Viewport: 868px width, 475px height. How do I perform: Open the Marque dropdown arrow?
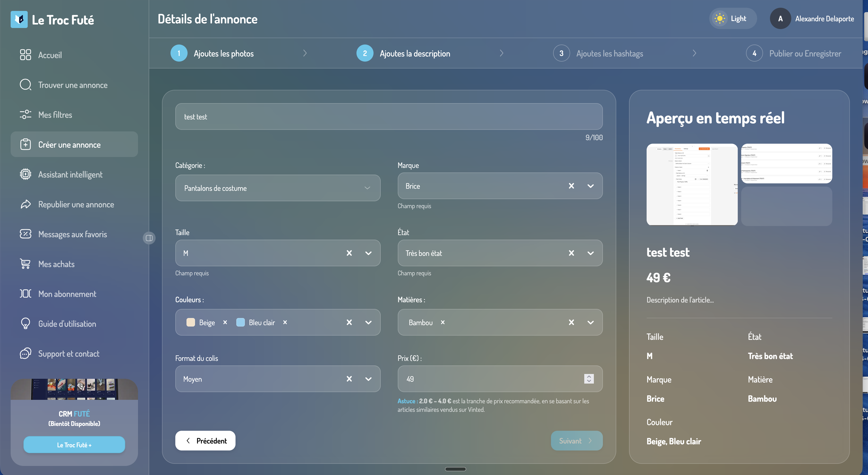590,186
